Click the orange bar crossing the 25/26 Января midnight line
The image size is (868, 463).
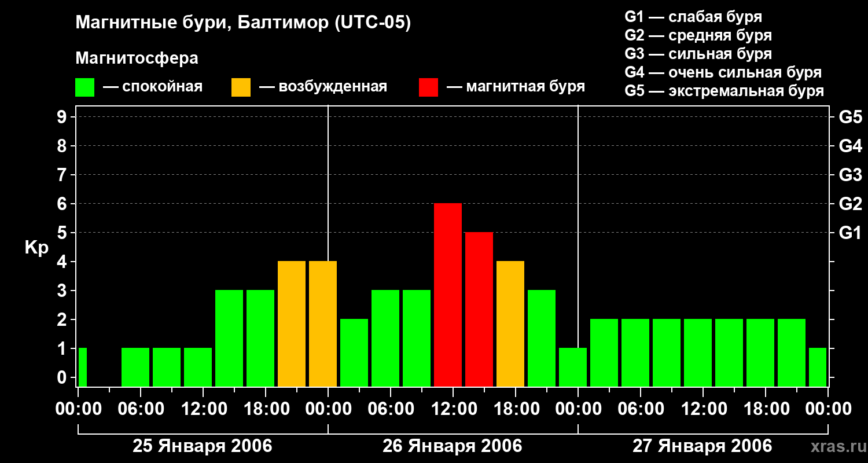pyautogui.click(x=323, y=324)
